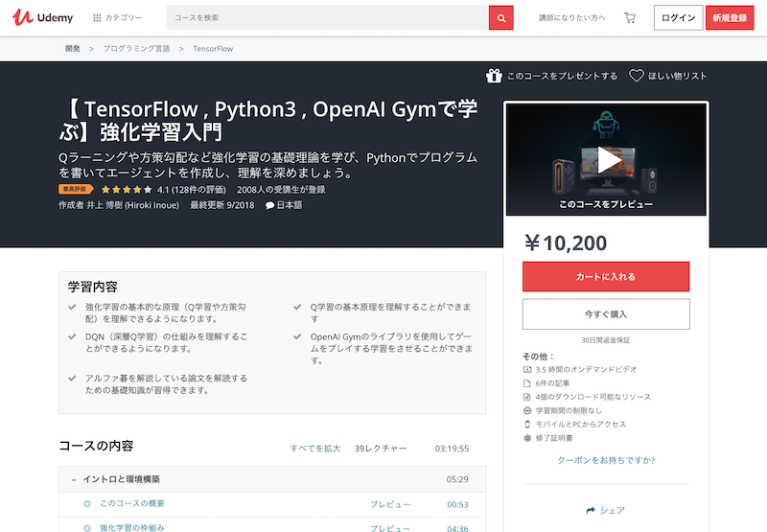The image size is (767, 532).
Task: Click プレビュー for このコースの概要
Action: [x=390, y=504]
